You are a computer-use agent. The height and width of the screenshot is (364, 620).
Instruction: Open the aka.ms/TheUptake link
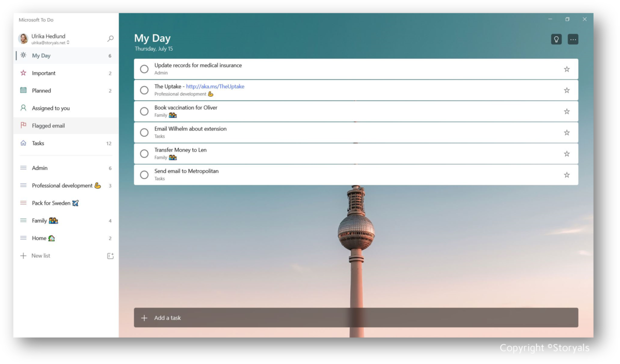point(215,86)
